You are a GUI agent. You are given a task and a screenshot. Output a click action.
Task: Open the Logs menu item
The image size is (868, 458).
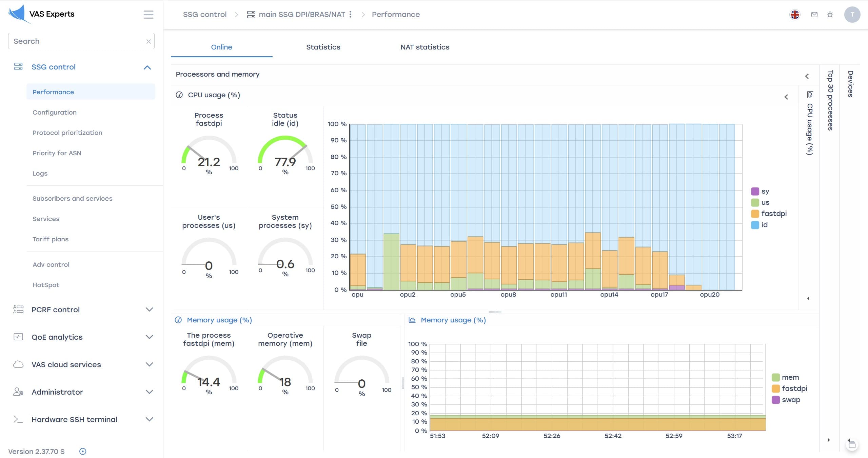point(40,173)
